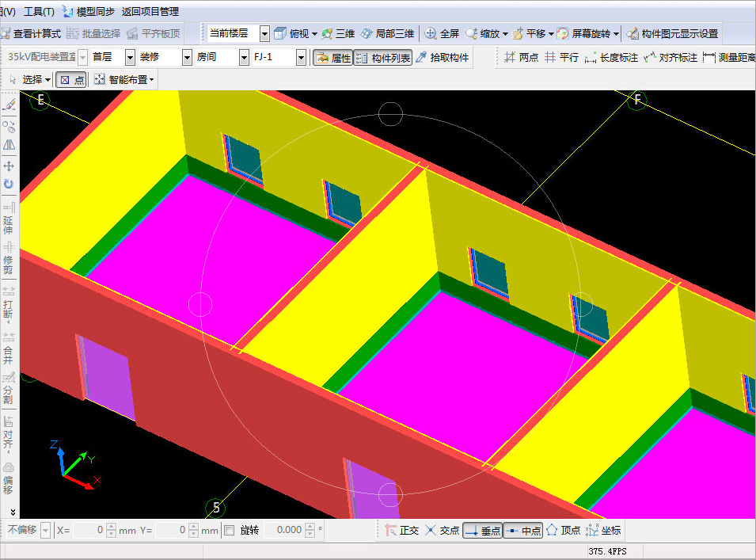756x560 pixels.
Task: Choose the 修剪 trim tool in sidebar
Action: pos(9,258)
